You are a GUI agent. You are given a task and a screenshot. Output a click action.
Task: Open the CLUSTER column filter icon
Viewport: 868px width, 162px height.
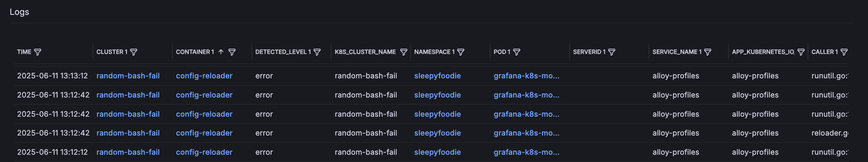[x=134, y=52]
